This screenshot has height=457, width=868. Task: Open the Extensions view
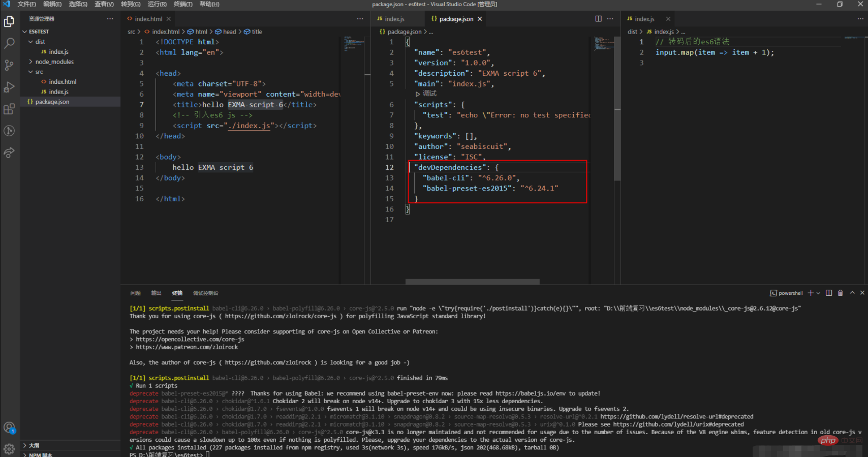coord(9,109)
